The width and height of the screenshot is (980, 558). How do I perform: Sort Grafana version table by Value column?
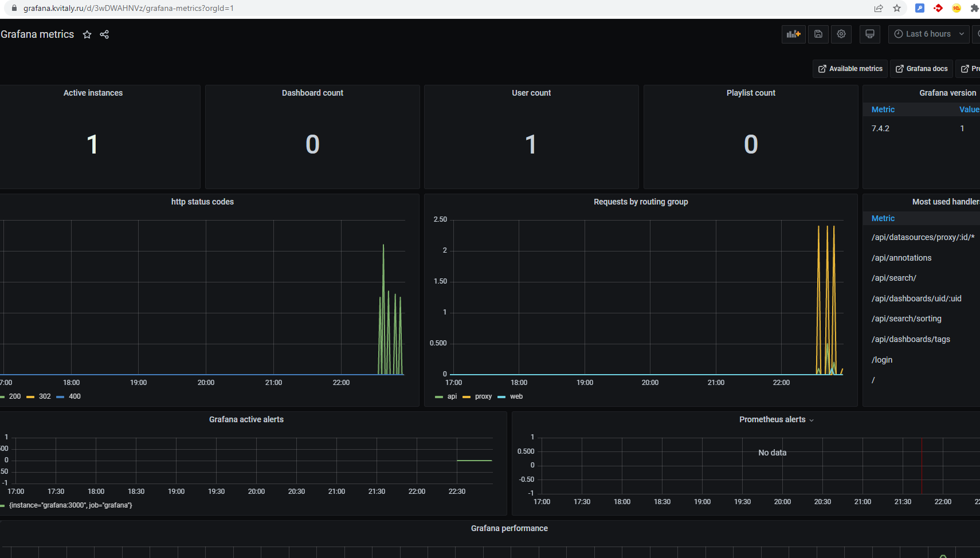pyautogui.click(x=969, y=109)
